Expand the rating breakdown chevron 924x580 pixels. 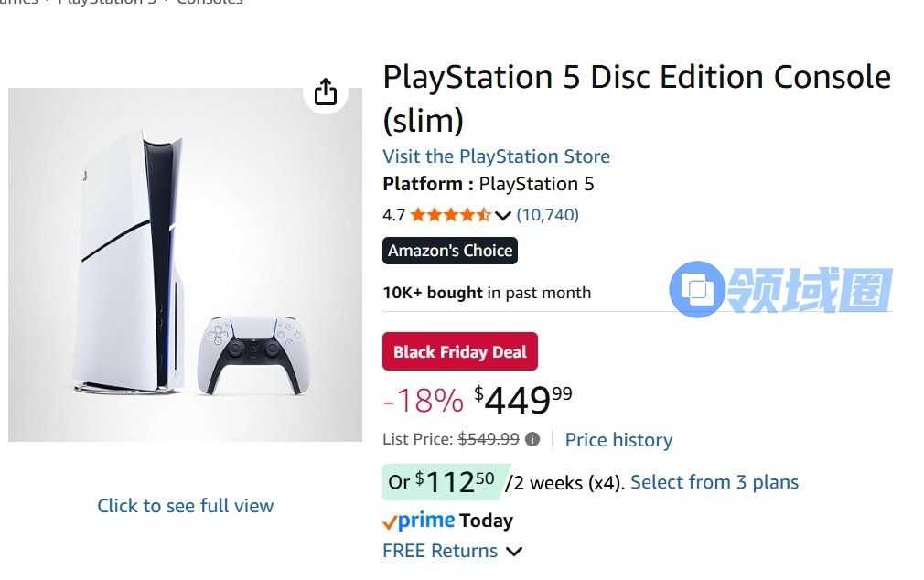[x=503, y=216]
